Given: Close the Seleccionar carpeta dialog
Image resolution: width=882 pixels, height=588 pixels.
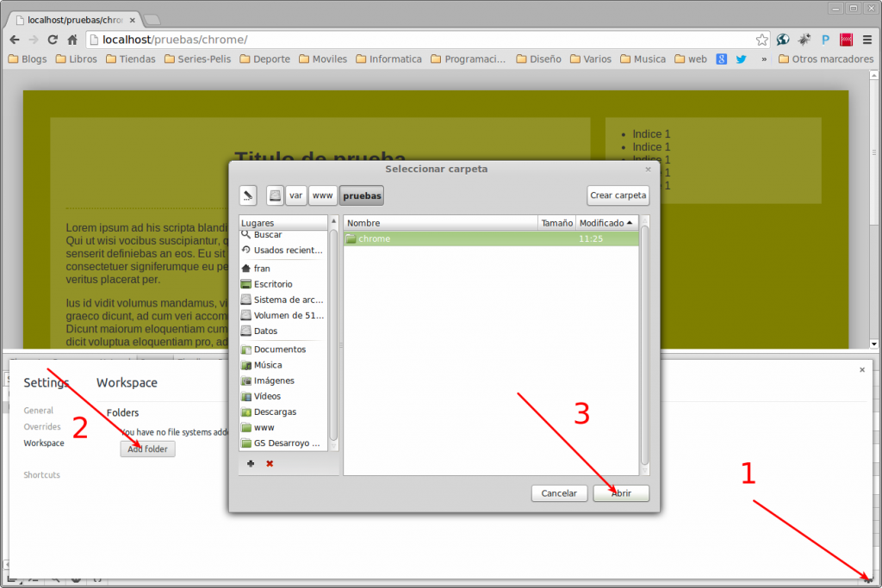Looking at the screenshot, I should point(648,170).
